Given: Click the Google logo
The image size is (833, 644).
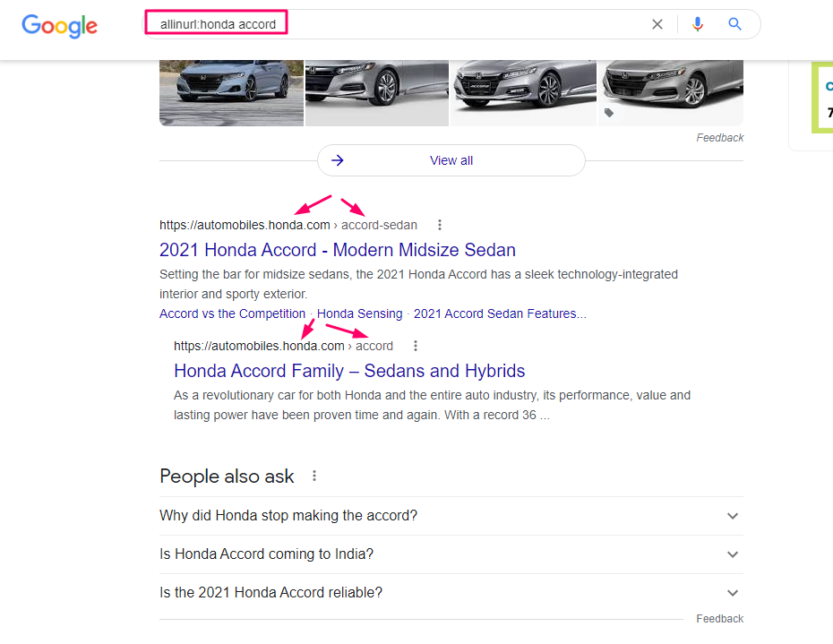Looking at the screenshot, I should pos(59,25).
